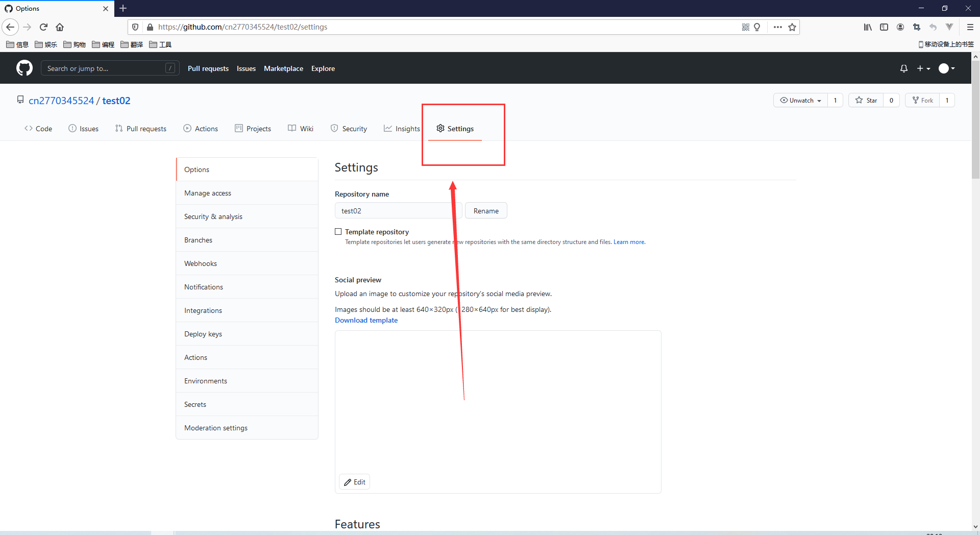This screenshot has width=980, height=535.
Task: Open the tracking protection shield icon
Action: click(135, 27)
